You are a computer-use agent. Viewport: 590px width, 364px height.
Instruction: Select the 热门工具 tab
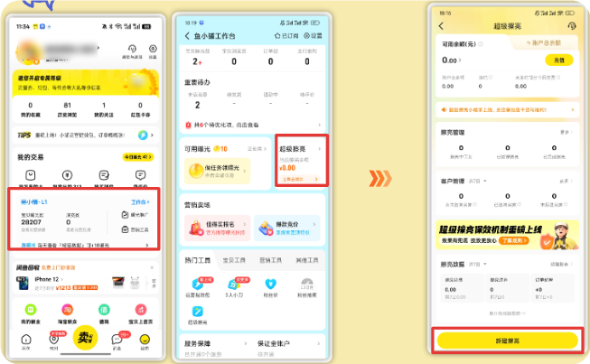point(197,260)
